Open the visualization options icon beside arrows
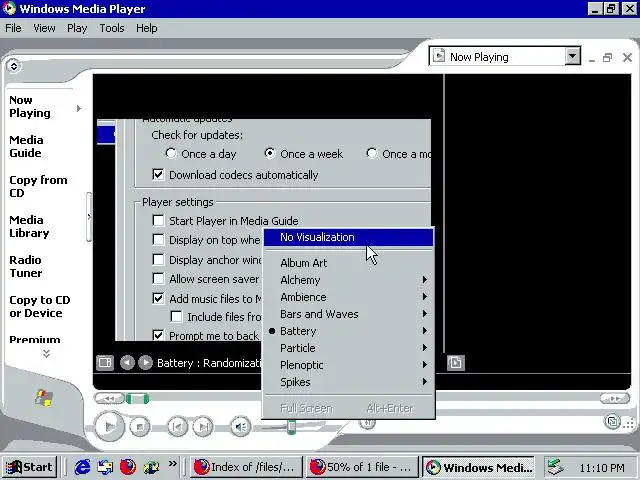This screenshot has height=480, width=640. pos(105,362)
